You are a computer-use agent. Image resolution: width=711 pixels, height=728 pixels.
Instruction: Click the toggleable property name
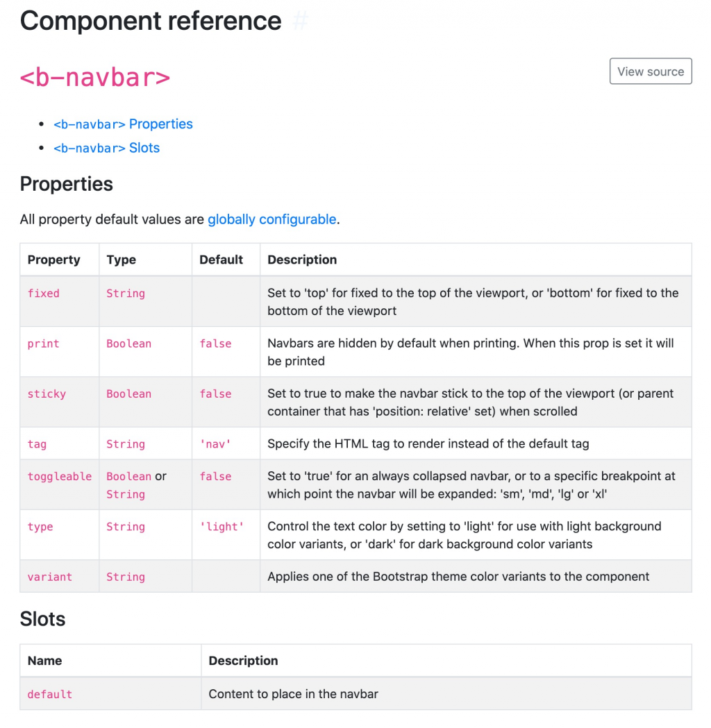(60, 477)
